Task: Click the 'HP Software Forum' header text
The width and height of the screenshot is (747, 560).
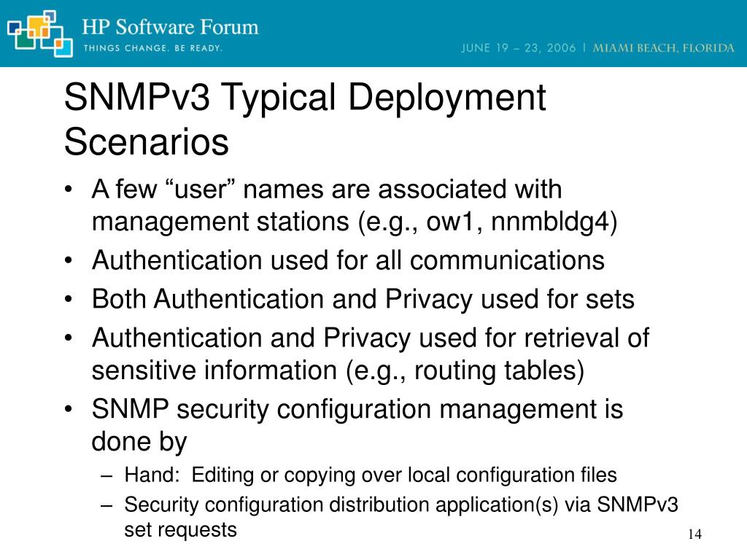Action: tap(170, 27)
